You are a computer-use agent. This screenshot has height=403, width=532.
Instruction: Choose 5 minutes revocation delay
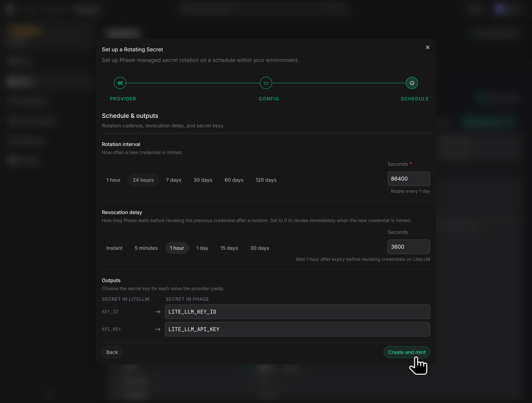(146, 248)
